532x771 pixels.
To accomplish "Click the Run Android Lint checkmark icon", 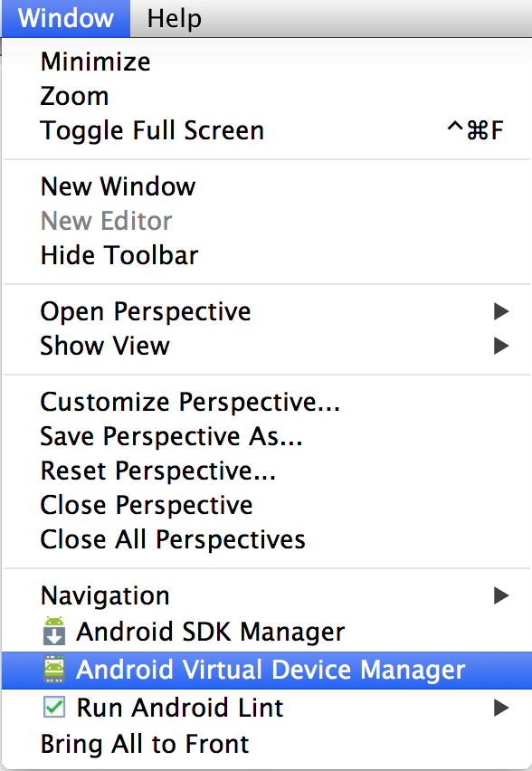I will pyautogui.click(x=54, y=707).
